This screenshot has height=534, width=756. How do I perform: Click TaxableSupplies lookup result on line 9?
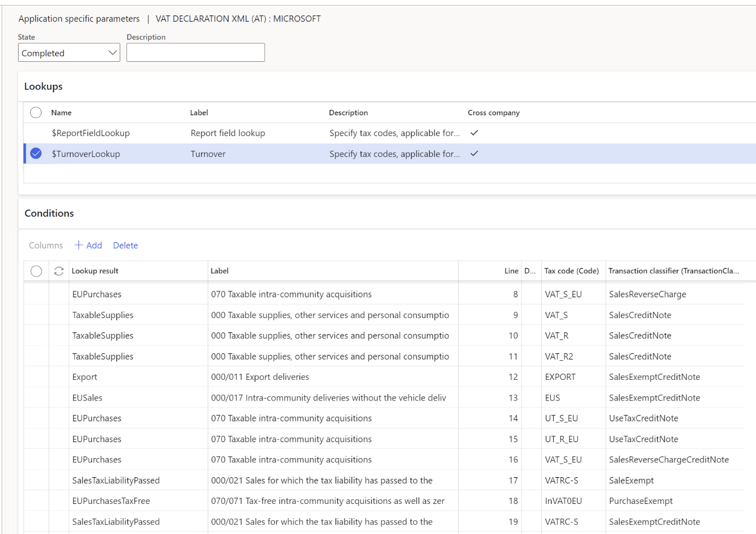pyautogui.click(x=103, y=315)
